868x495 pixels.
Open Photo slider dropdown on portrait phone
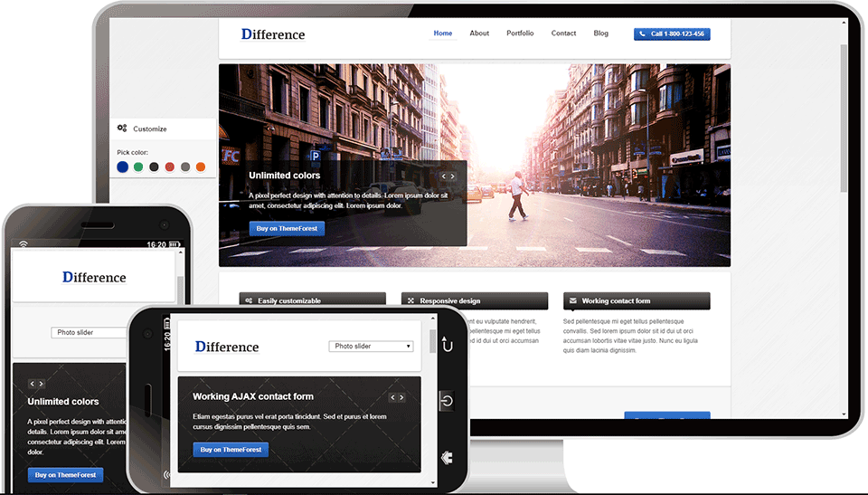[x=89, y=333]
